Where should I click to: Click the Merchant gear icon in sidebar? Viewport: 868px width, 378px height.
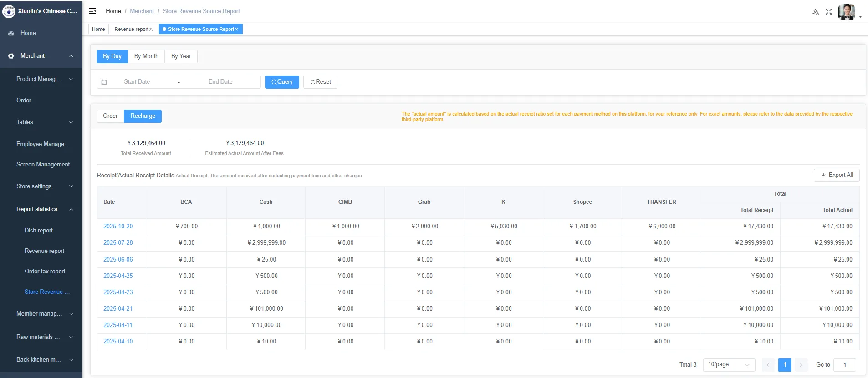point(11,56)
